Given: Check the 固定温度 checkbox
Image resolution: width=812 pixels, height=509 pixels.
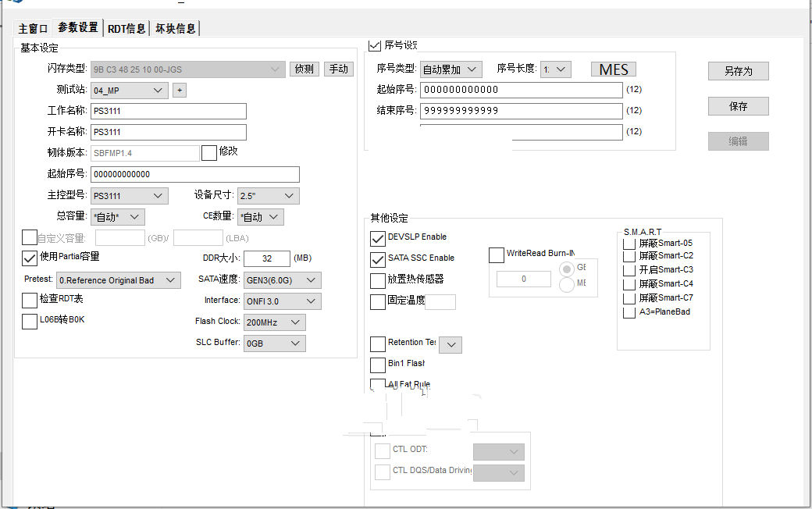Looking at the screenshot, I should click(x=378, y=302).
